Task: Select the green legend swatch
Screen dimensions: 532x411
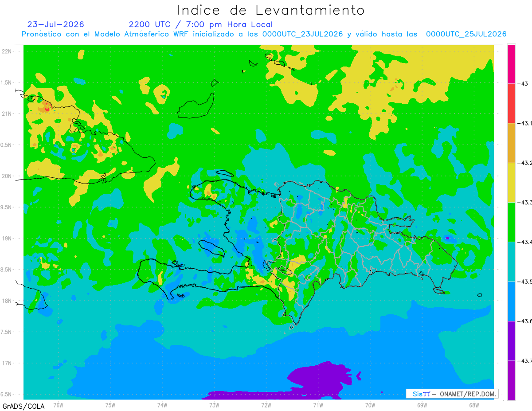Action: click(x=511, y=222)
